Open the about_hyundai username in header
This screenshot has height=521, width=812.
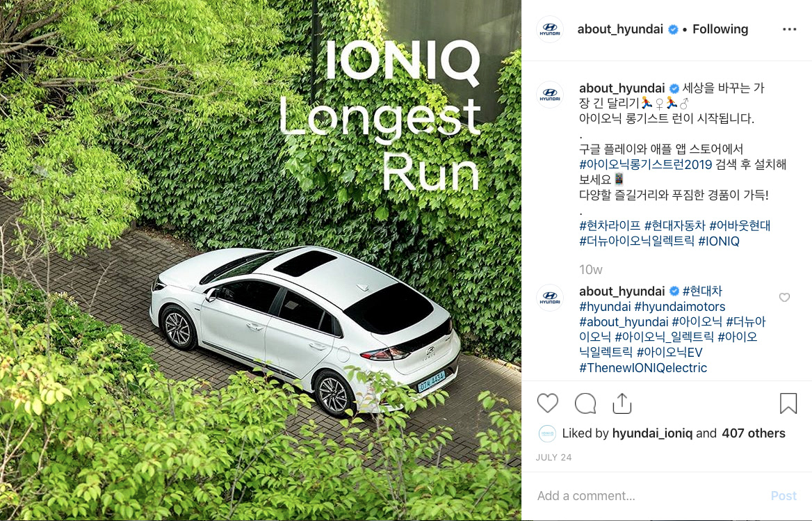click(x=620, y=29)
